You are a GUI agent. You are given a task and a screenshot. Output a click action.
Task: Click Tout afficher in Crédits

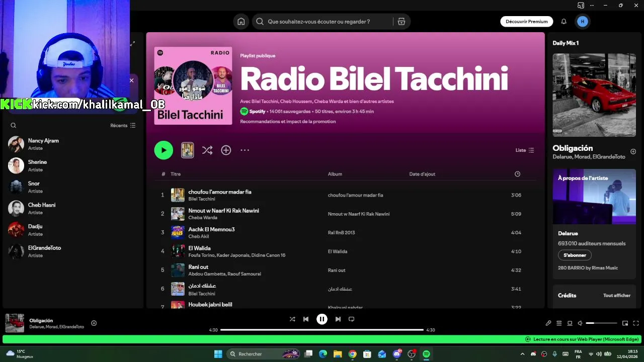click(617, 296)
